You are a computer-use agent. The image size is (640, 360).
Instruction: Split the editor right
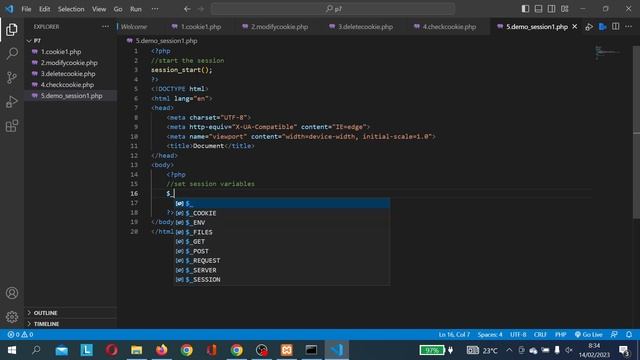(616, 27)
